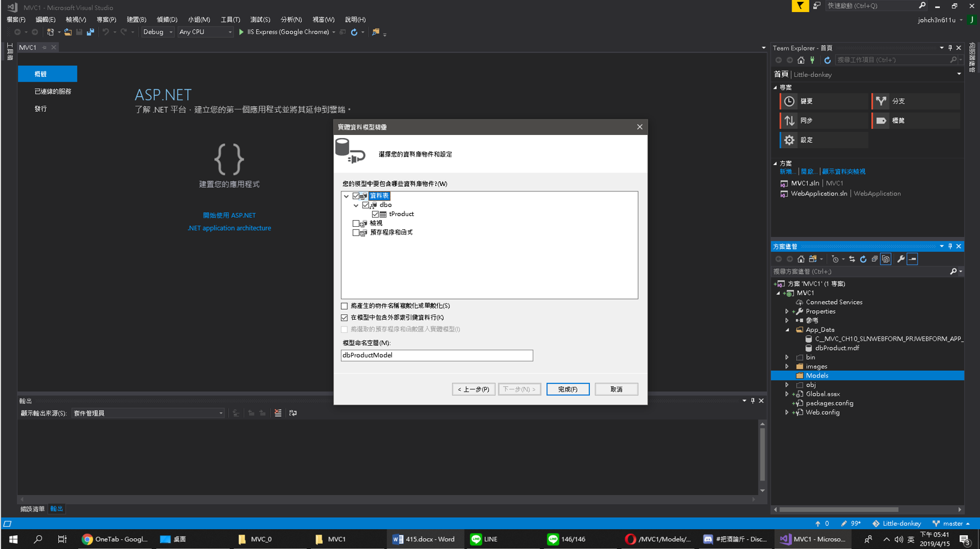Open the 工具(T) menu

(230, 20)
